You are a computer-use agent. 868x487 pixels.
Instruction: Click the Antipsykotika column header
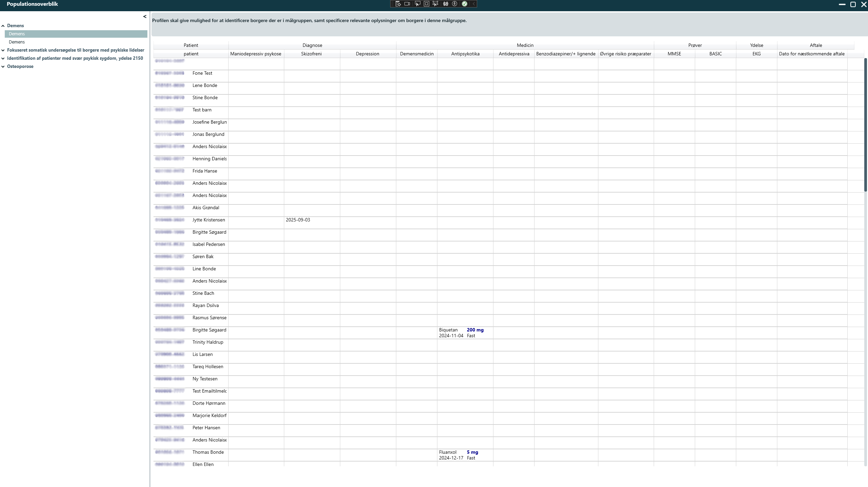(465, 54)
